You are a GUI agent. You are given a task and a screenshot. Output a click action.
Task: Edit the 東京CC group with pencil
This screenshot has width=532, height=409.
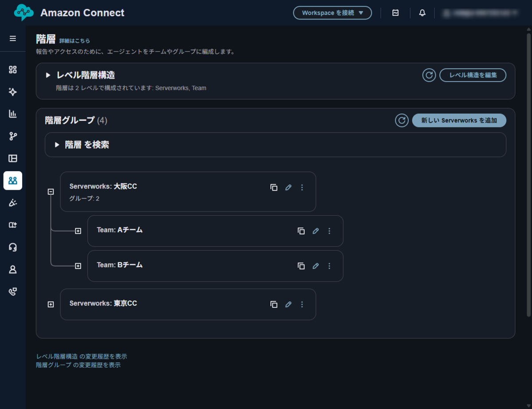click(x=288, y=304)
